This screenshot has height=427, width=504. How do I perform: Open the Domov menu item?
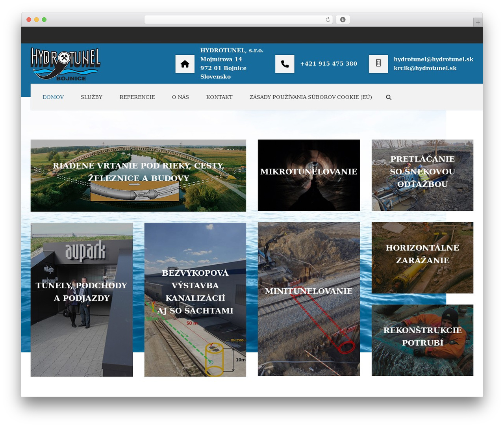(x=53, y=97)
